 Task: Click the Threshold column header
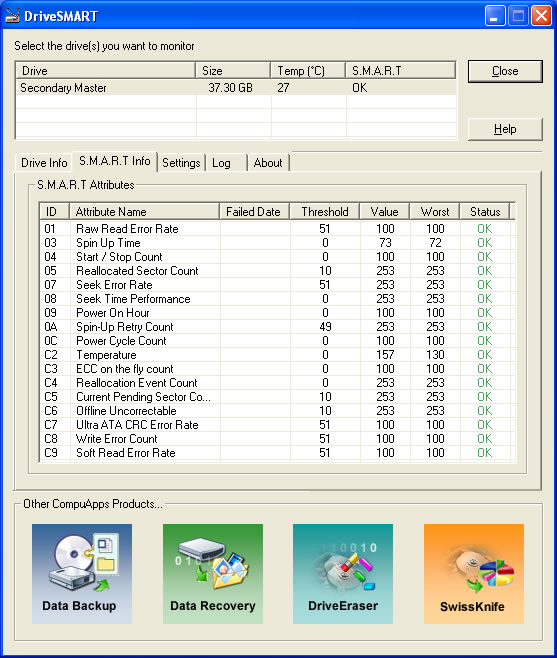point(324,212)
